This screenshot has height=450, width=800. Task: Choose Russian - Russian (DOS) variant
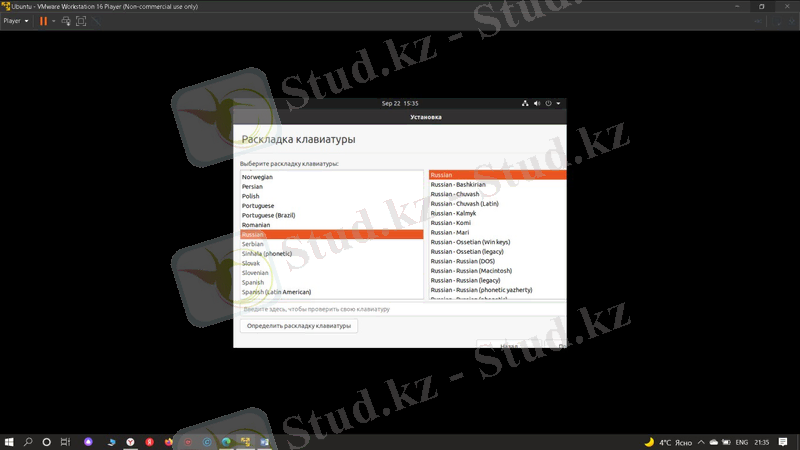tap(497, 261)
